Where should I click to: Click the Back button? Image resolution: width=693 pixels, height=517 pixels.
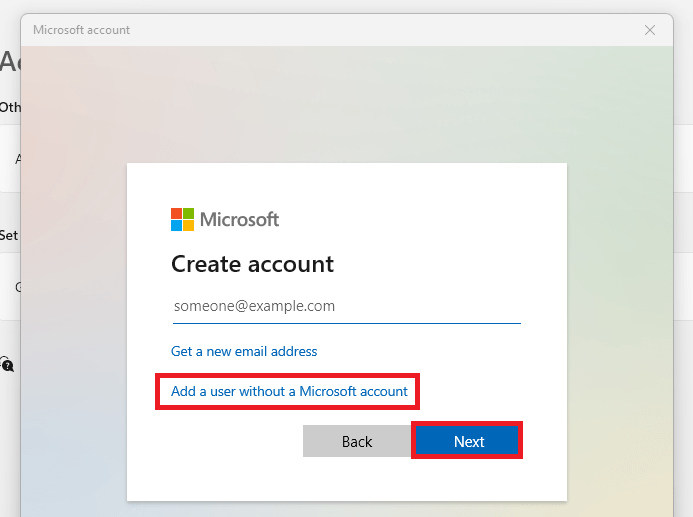pos(357,441)
